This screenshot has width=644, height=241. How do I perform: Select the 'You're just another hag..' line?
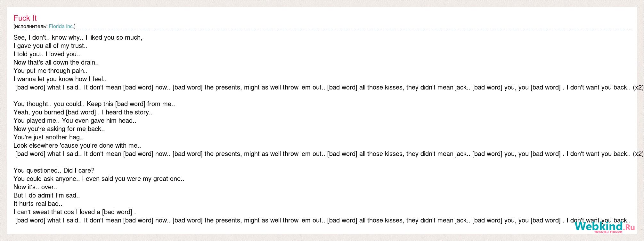coord(48,137)
